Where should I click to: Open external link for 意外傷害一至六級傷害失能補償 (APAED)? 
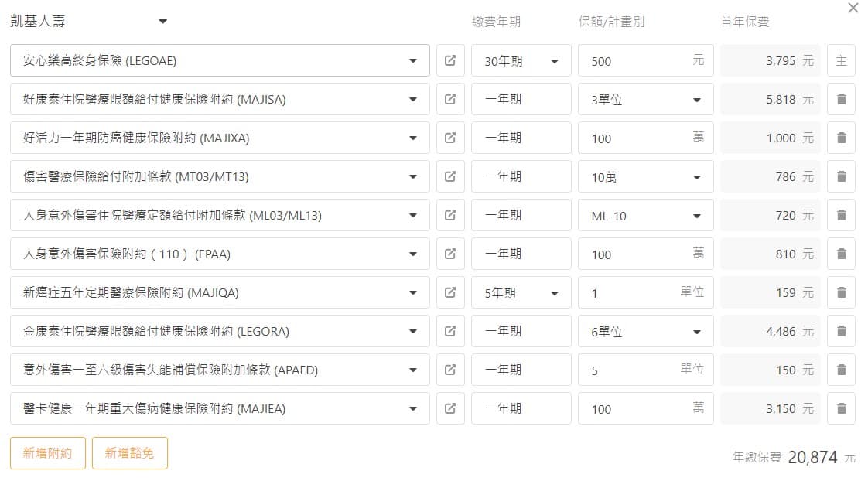tap(450, 370)
